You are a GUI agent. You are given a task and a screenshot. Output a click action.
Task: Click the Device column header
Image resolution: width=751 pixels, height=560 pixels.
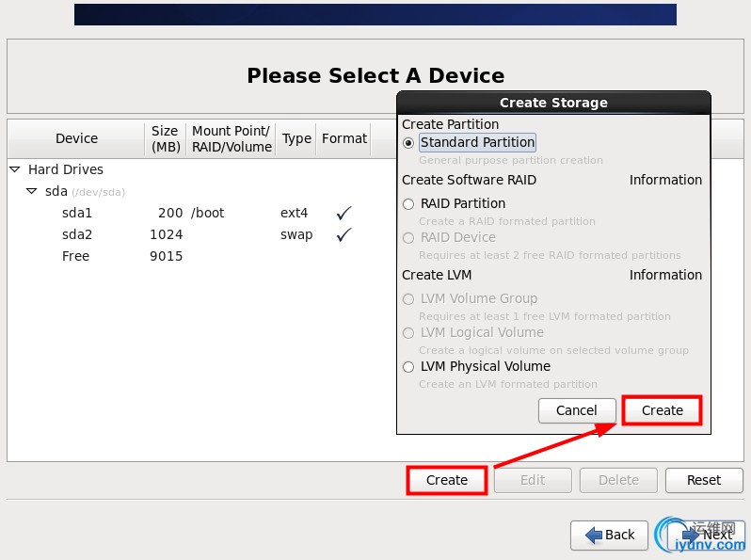point(76,138)
